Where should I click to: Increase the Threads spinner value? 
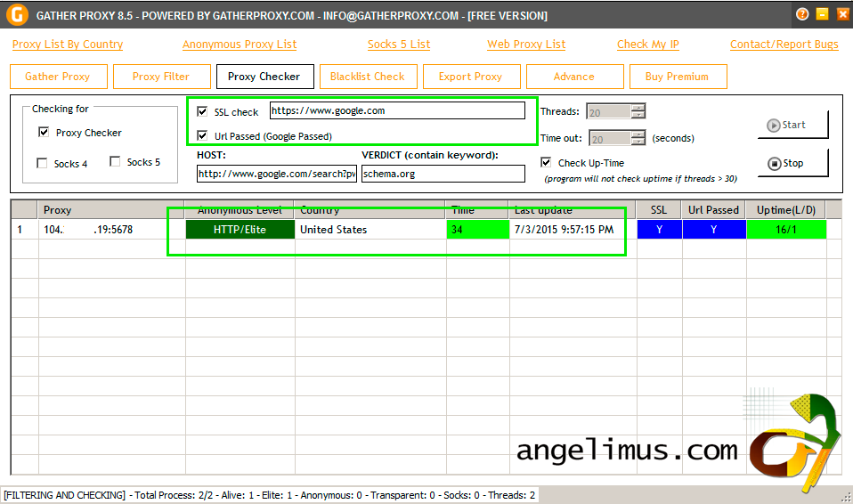(x=638, y=107)
